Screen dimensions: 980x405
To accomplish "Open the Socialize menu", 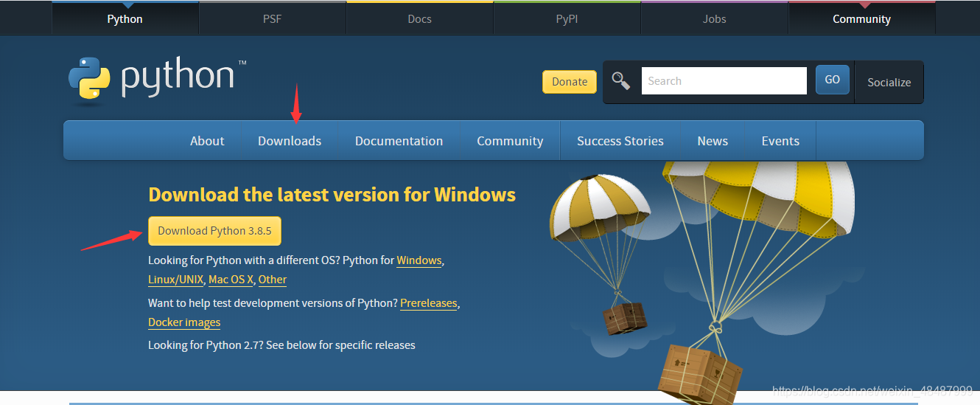I will pyautogui.click(x=889, y=83).
